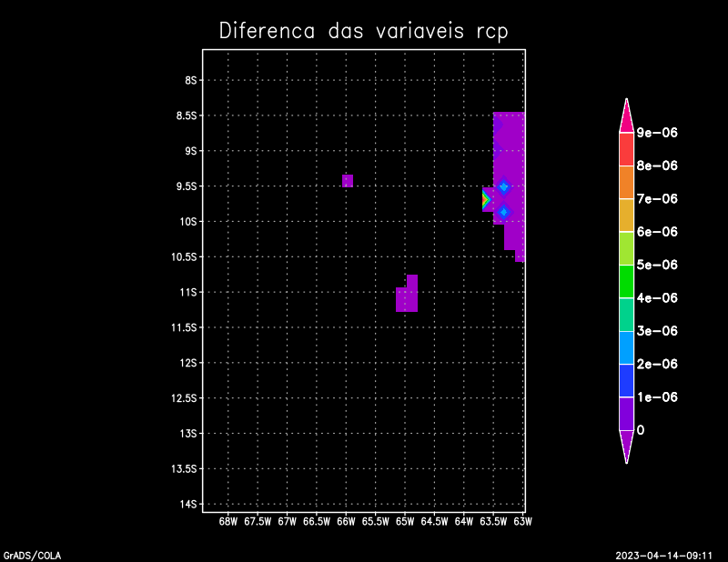Click the small purple cell near 66W
The height and width of the screenshot is (562, 728).
348,180
